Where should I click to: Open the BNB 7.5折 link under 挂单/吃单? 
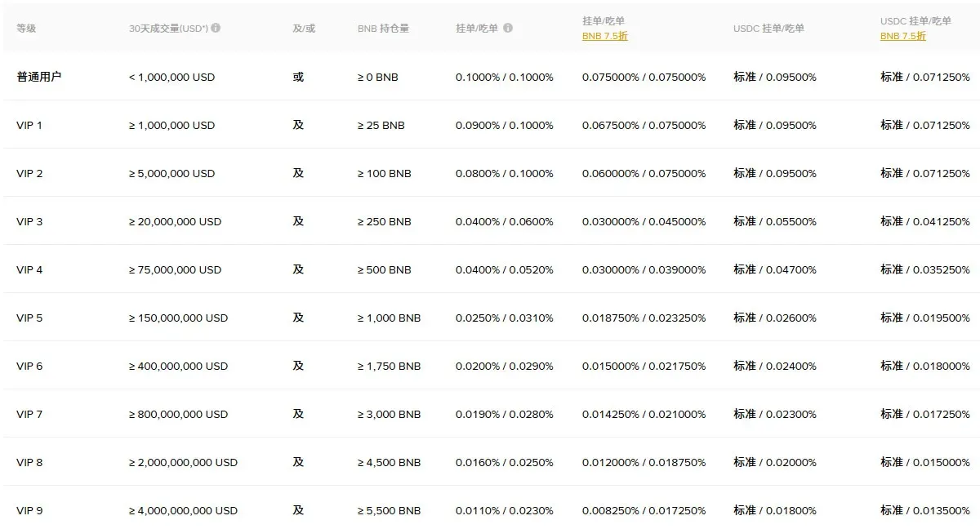(605, 36)
